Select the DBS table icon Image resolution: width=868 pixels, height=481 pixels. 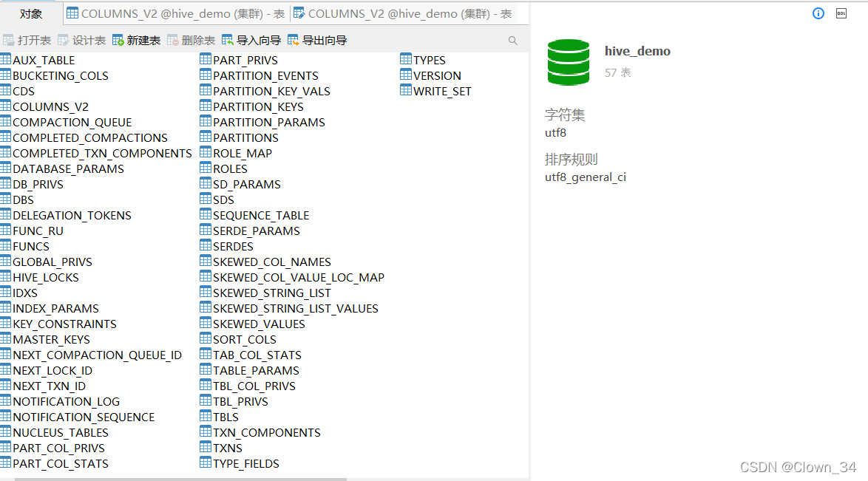[x=5, y=198]
